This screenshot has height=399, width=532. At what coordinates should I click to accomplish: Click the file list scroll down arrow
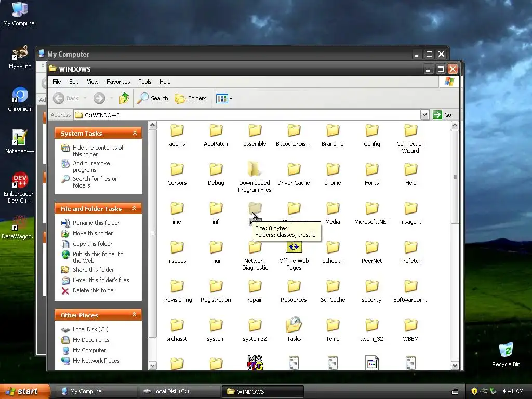[x=455, y=365]
